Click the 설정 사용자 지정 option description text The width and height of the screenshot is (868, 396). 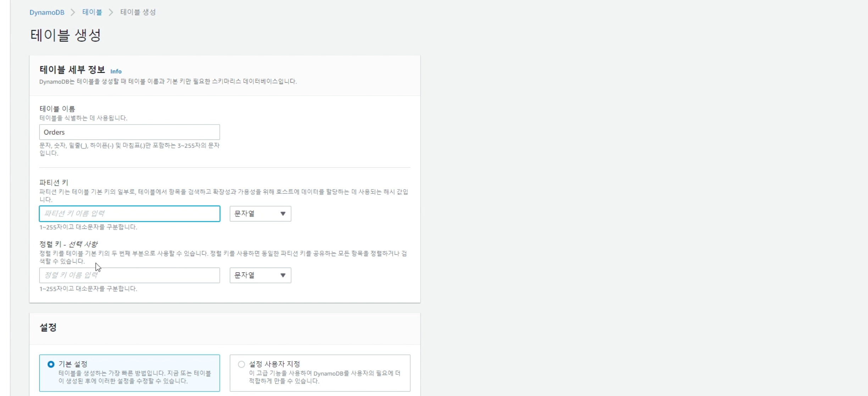[x=324, y=377]
